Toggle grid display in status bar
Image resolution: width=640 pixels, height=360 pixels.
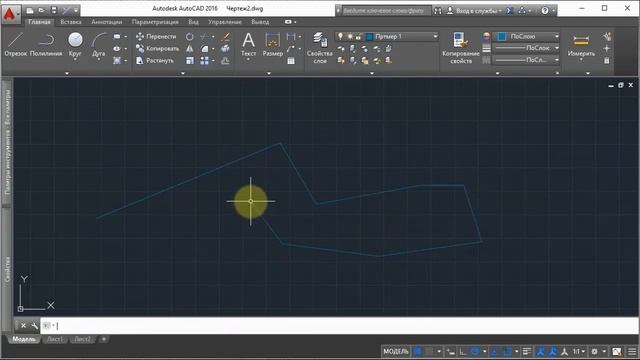pyautogui.click(x=418, y=351)
